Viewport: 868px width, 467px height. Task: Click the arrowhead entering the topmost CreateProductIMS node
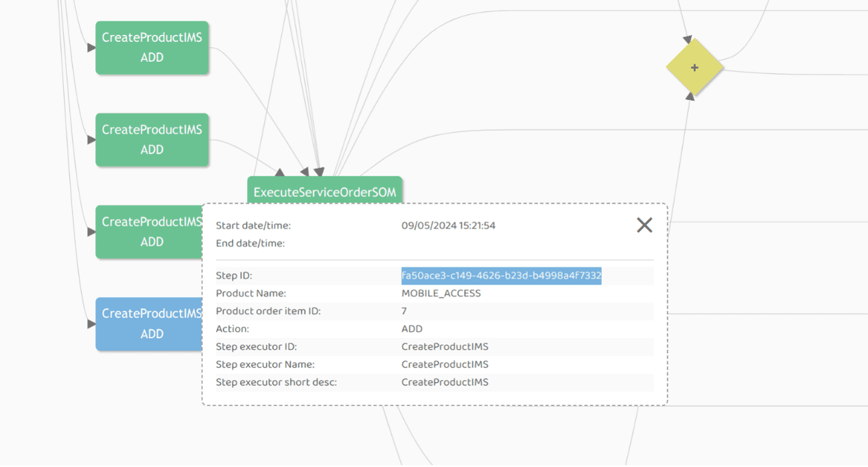point(91,48)
